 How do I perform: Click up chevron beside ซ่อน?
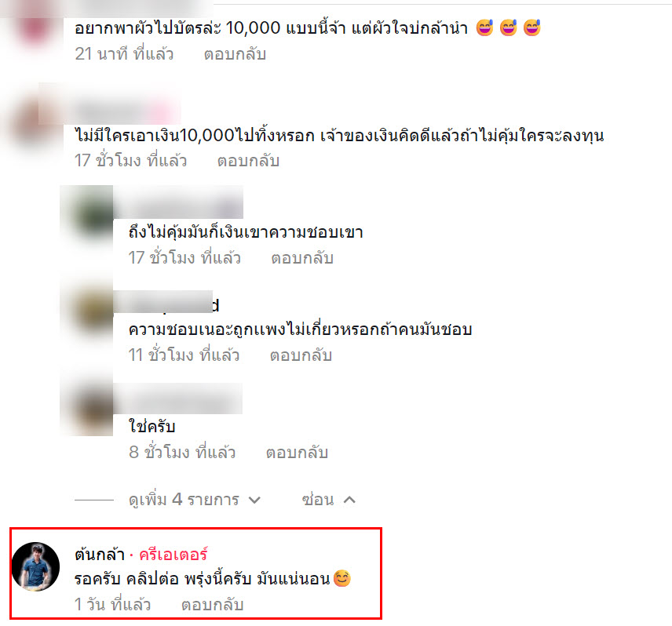tap(349, 500)
